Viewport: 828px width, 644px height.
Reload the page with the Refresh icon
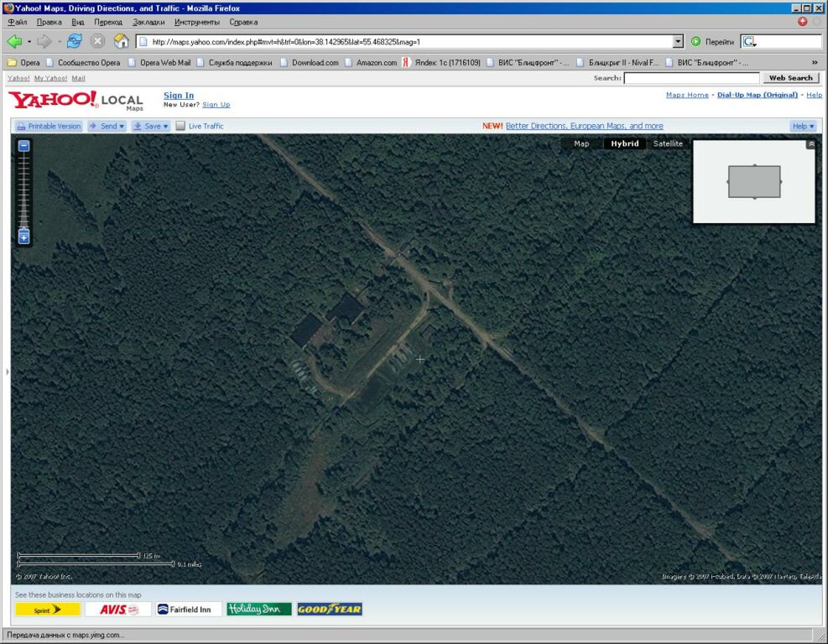(74, 40)
